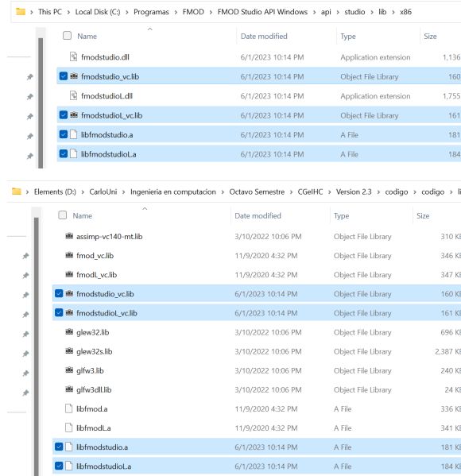Expand the chevron after CarloUni

[124, 192]
